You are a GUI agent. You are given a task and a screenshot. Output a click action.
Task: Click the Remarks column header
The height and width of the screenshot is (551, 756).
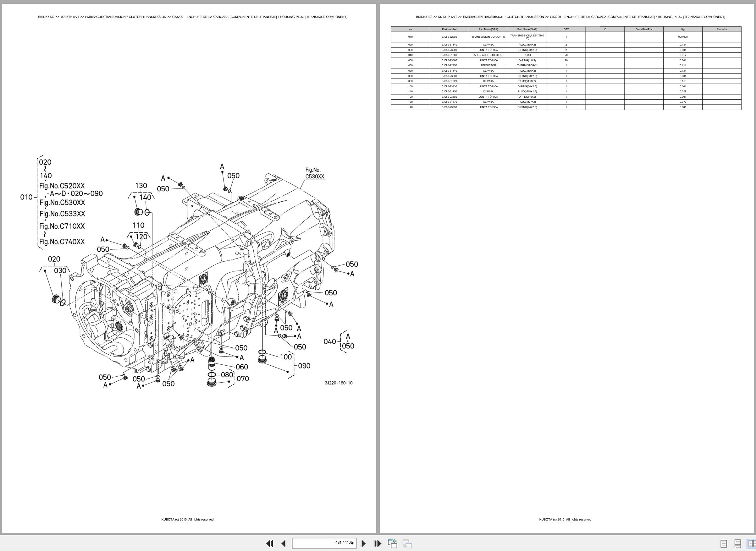[722, 29]
